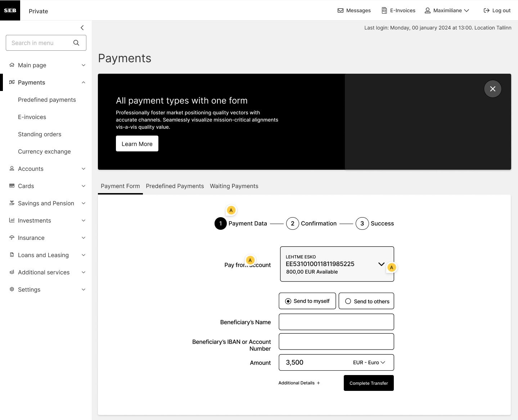Click step 3 Success circle

click(x=362, y=223)
